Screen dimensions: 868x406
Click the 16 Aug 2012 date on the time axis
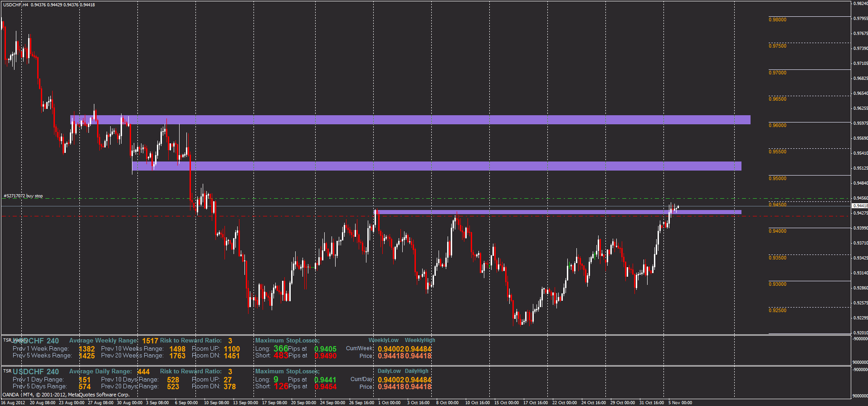pos(13,402)
